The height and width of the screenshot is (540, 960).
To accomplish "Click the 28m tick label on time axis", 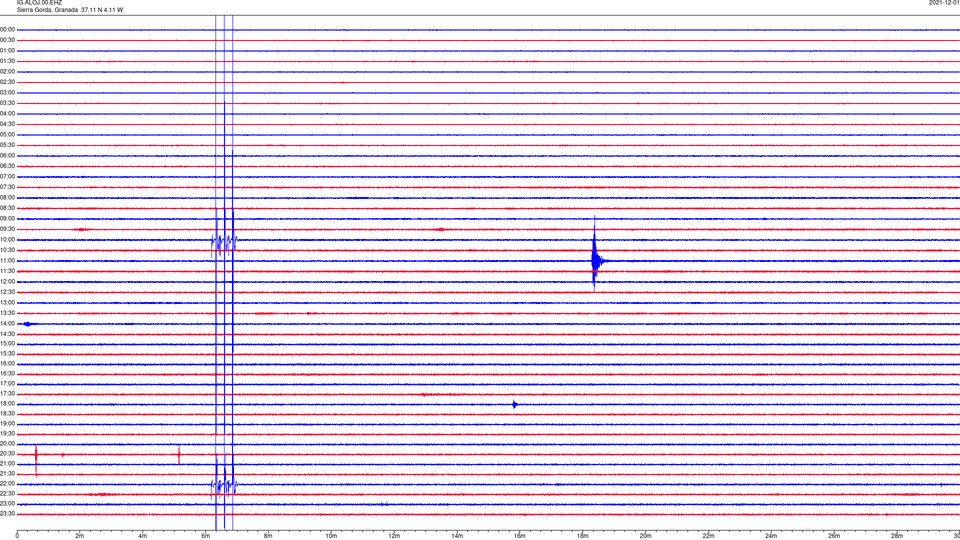I will tap(897, 536).
